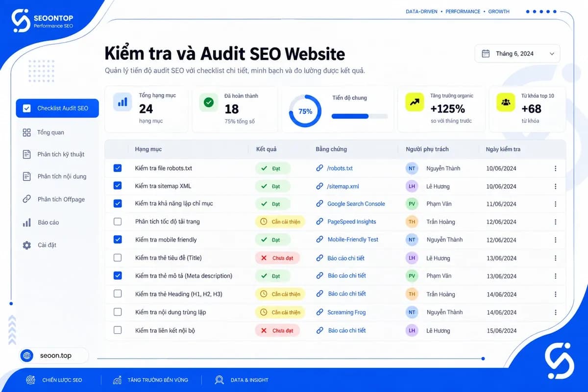588x392 pixels.
Task: Check Kiểm tra thẻ tiêu đề (Title) checkbox
Action: 118,258
